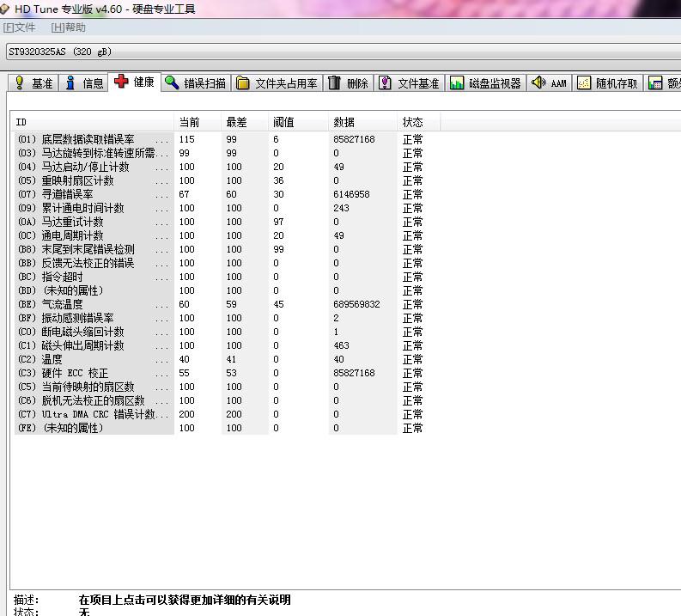Click the Random Access scatter icon

click(584, 82)
